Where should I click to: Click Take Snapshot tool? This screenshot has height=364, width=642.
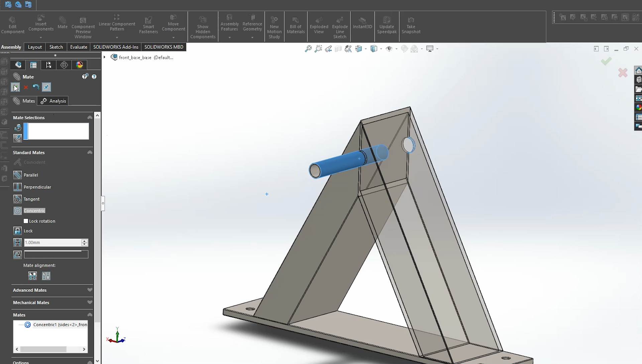point(411,25)
